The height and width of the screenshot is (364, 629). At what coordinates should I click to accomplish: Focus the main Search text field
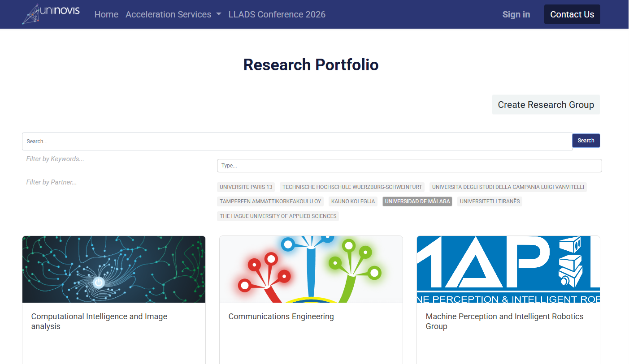click(297, 141)
